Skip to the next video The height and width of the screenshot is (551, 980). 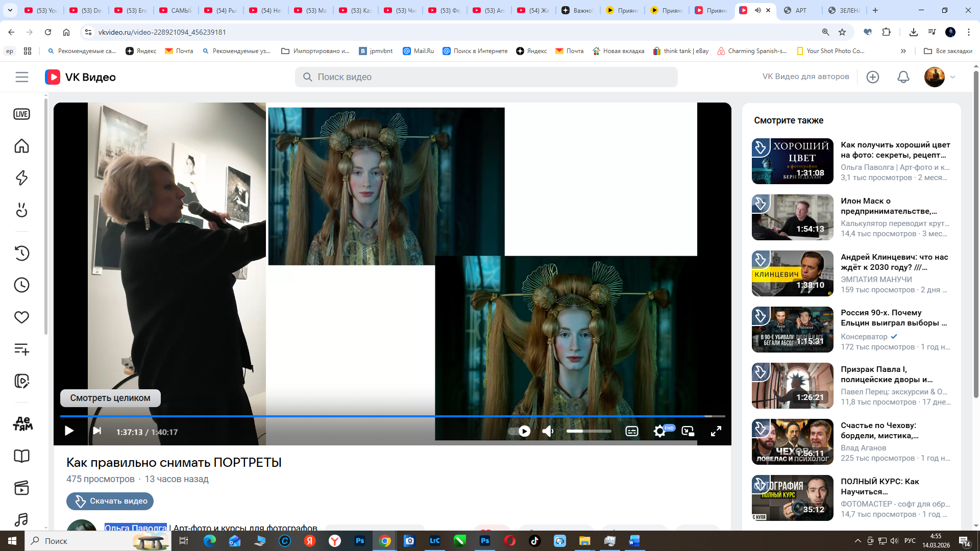pyautogui.click(x=97, y=432)
